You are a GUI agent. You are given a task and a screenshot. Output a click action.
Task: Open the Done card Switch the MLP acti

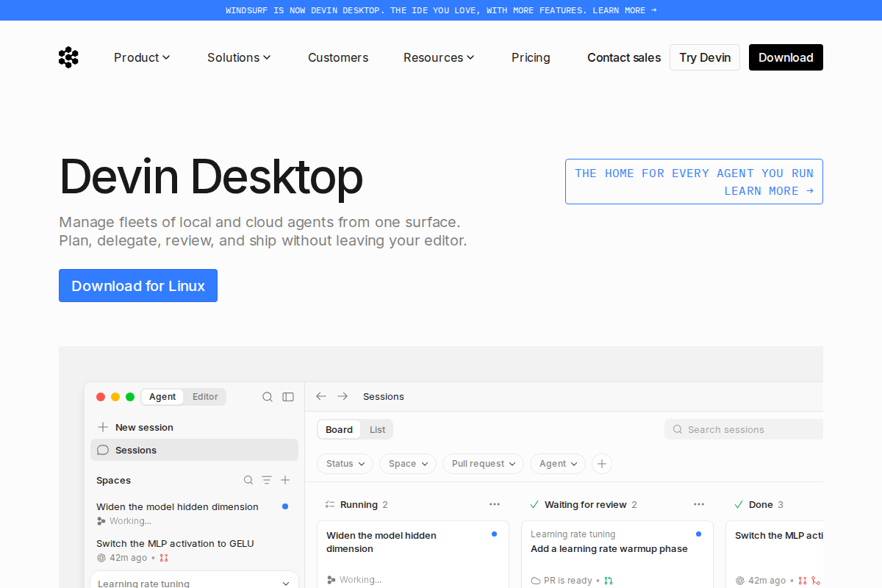(x=775, y=554)
